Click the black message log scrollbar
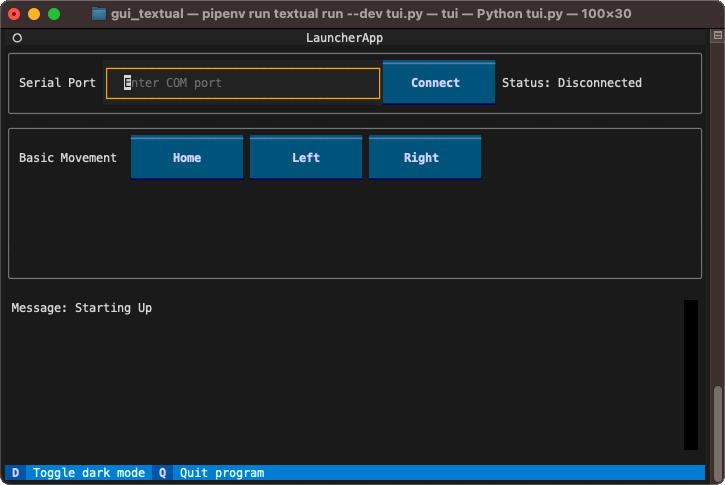This screenshot has height=485, width=725. click(691, 375)
